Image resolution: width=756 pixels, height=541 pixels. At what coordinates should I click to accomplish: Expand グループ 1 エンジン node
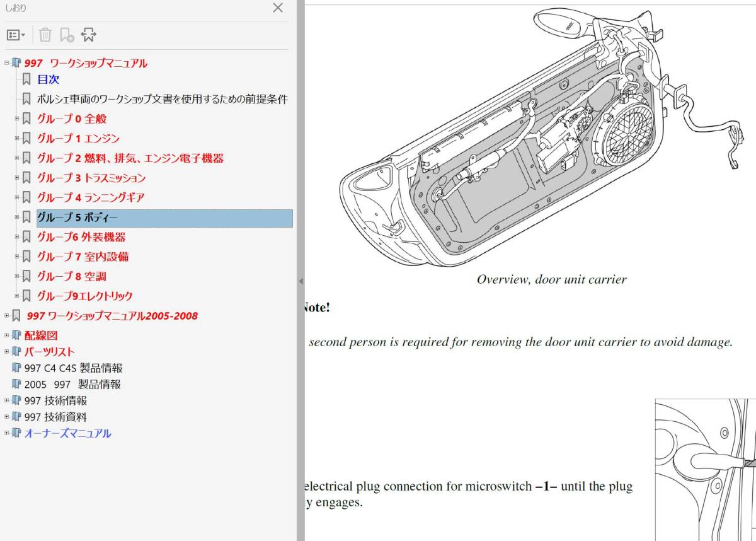click(17, 138)
